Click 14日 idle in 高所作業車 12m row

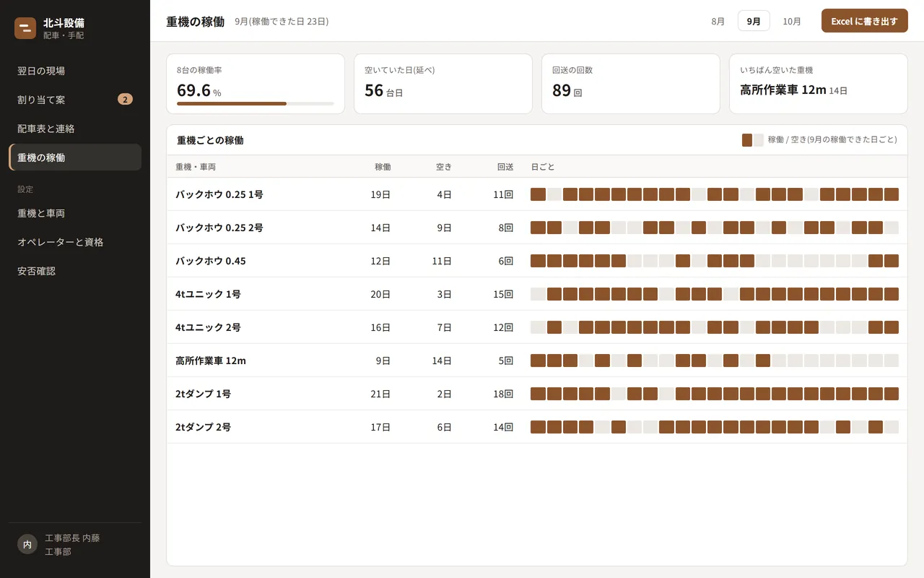pos(442,361)
